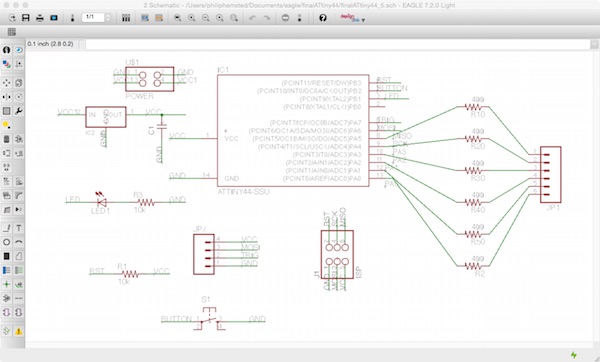Select the Junction tool

coord(7,284)
